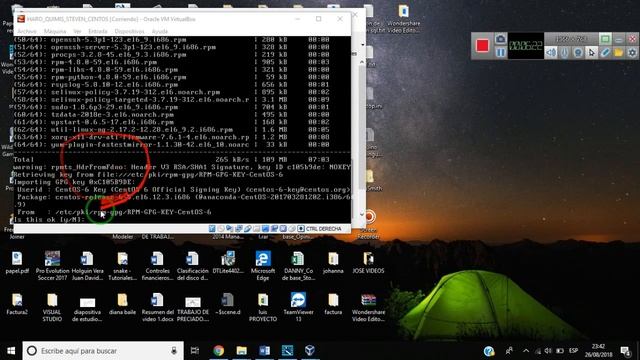Click the VirtualBox network status icon

[x=239, y=229]
